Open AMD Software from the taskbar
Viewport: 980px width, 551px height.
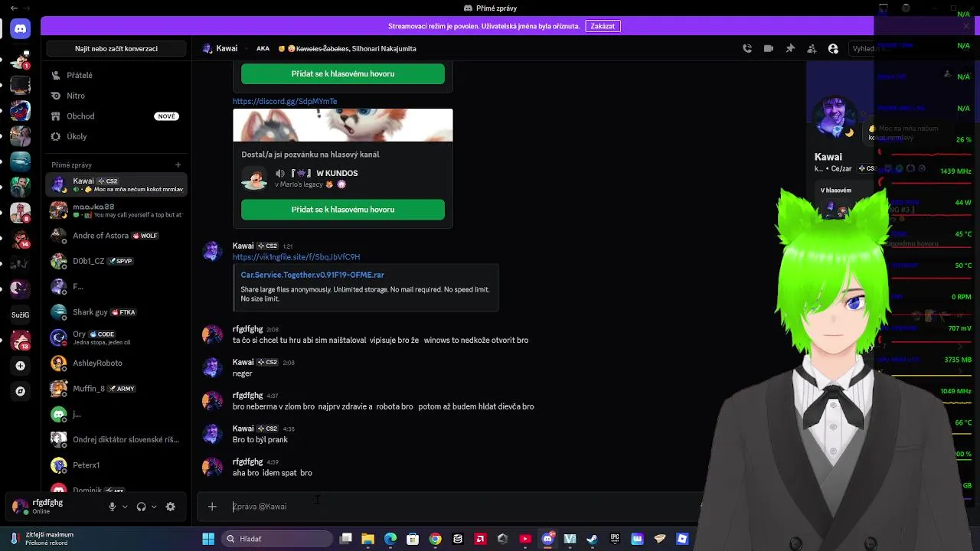coord(480,539)
